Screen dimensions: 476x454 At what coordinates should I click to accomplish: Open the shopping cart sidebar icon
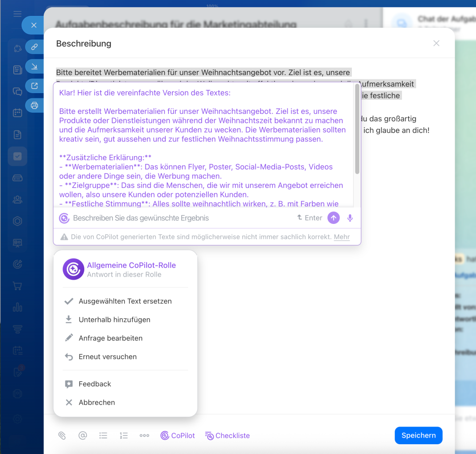pos(17,286)
